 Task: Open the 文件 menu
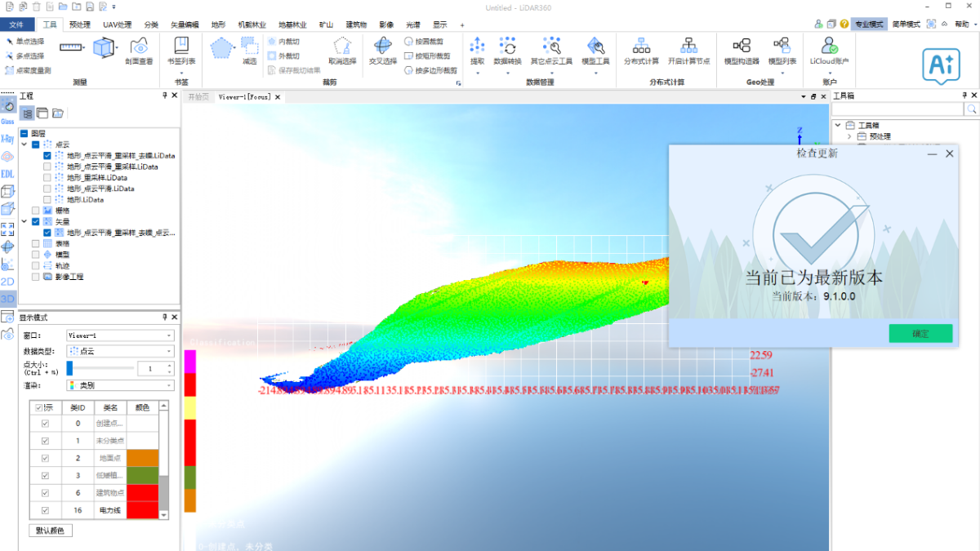[x=17, y=24]
